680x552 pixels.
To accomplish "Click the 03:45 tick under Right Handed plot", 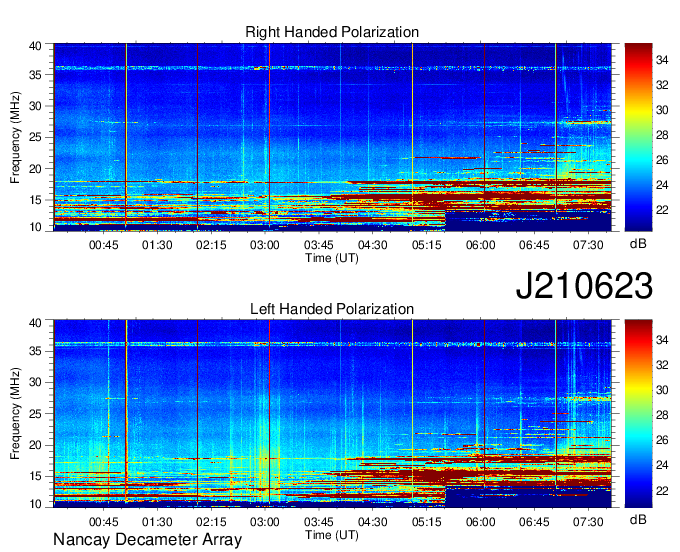I will click(x=319, y=245).
